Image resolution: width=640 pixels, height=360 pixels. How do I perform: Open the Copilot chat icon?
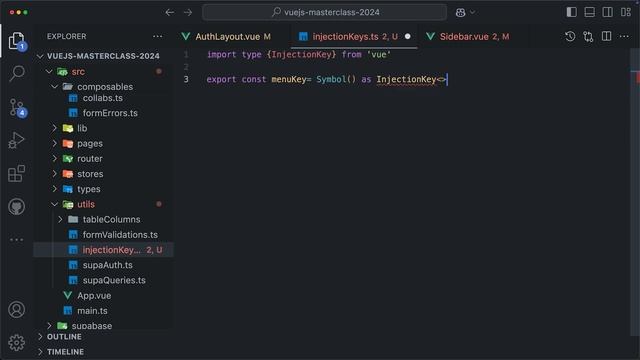click(460, 13)
